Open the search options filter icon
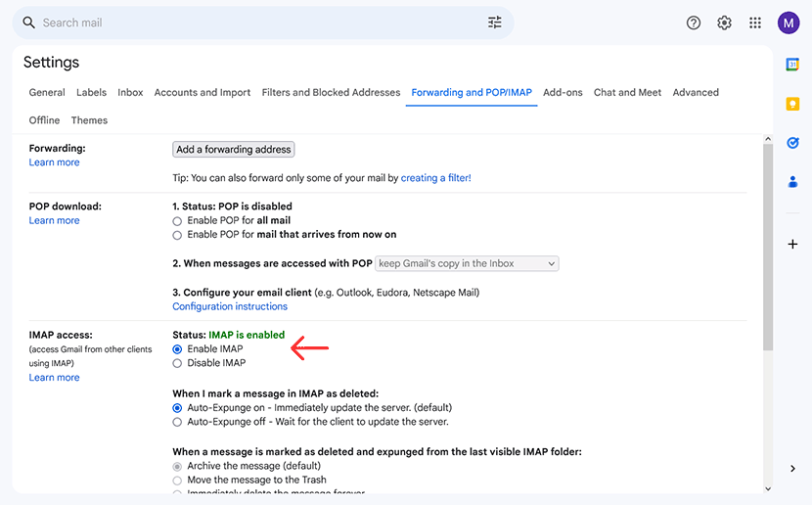812x505 pixels. [495, 23]
